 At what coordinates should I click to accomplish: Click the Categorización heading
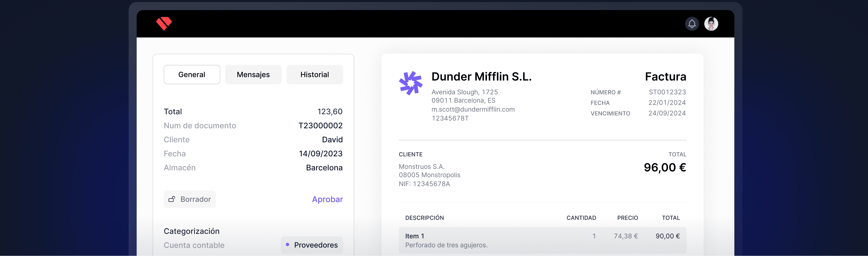pos(191,231)
